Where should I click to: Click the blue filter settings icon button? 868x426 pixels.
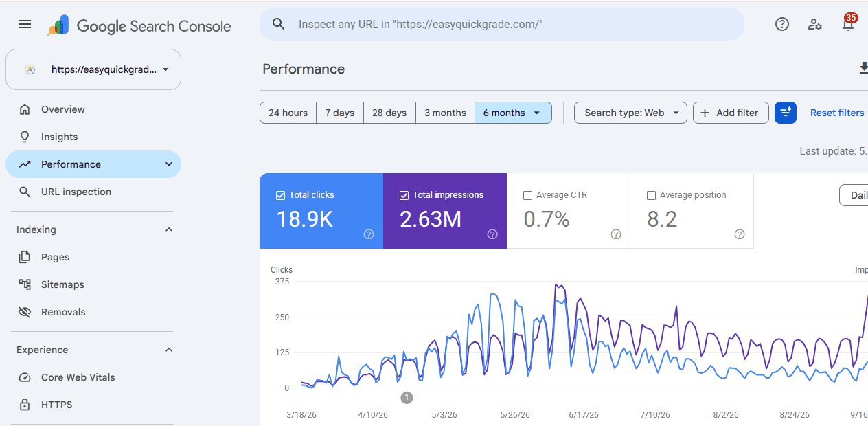[x=786, y=113]
